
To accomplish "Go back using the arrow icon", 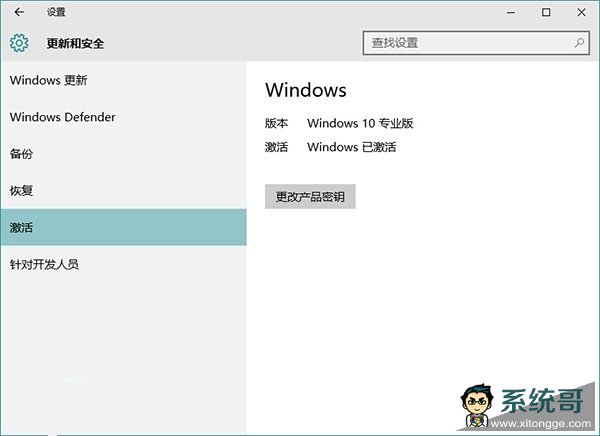I will tap(19, 12).
